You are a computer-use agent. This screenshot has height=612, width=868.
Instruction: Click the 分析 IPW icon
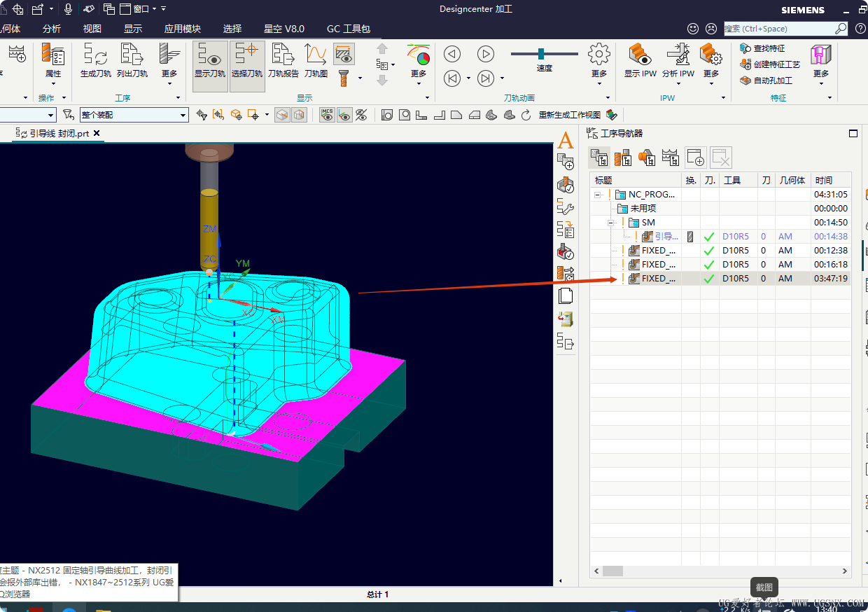[x=678, y=60]
